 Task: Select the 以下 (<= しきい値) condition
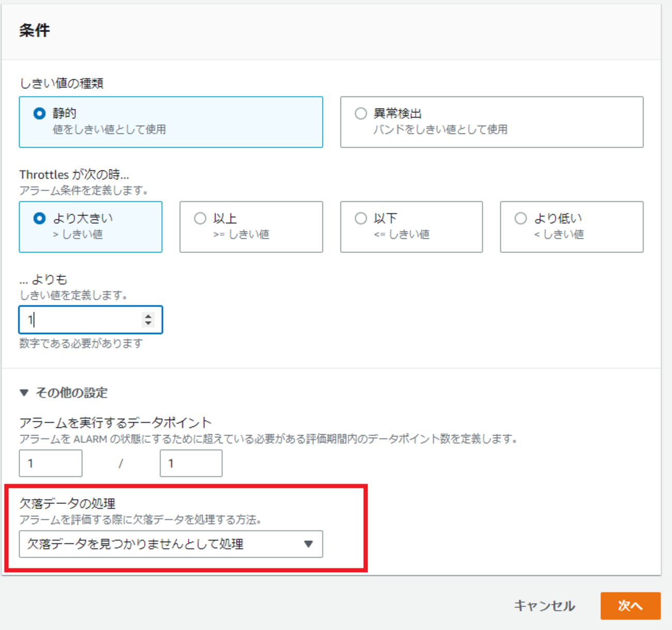coord(361,218)
